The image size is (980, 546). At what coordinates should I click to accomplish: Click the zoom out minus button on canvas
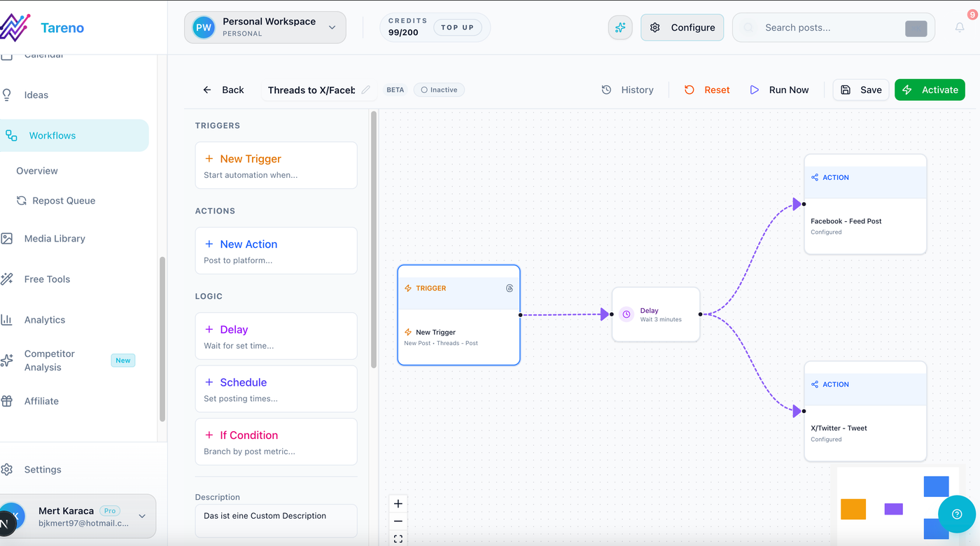coord(398,521)
